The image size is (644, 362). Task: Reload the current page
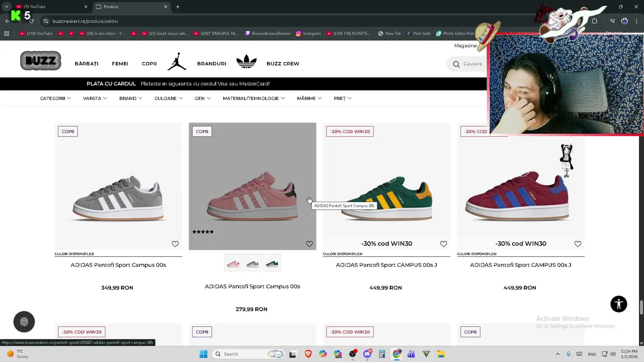coord(32,21)
